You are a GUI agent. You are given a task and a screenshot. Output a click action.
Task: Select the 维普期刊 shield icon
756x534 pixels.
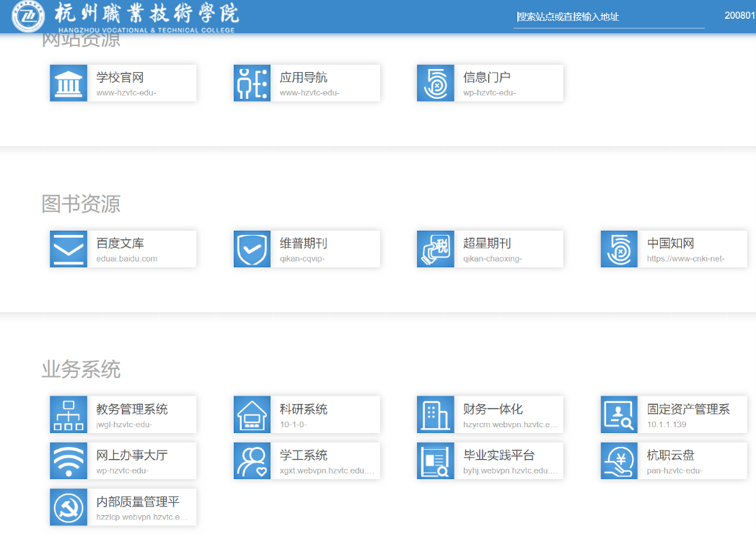pyautogui.click(x=252, y=249)
